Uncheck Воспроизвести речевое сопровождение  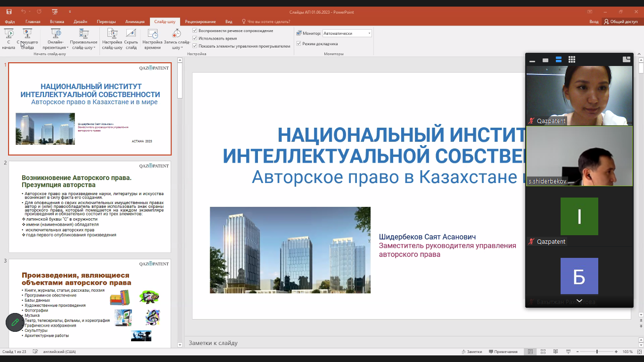click(195, 31)
